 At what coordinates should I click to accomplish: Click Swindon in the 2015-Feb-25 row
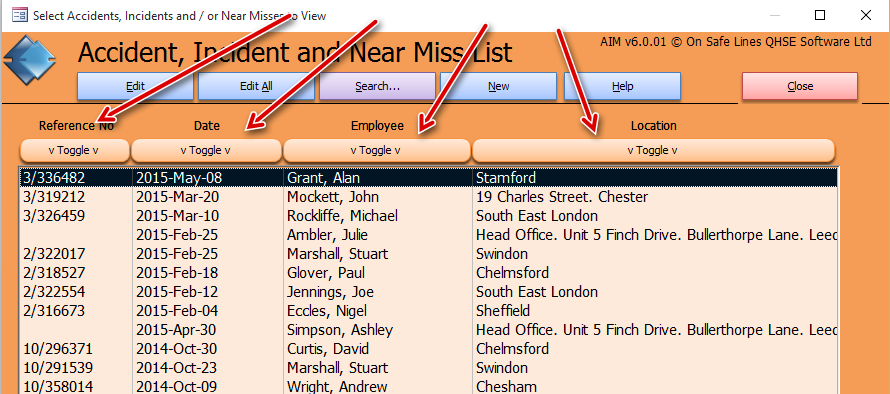pos(502,254)
